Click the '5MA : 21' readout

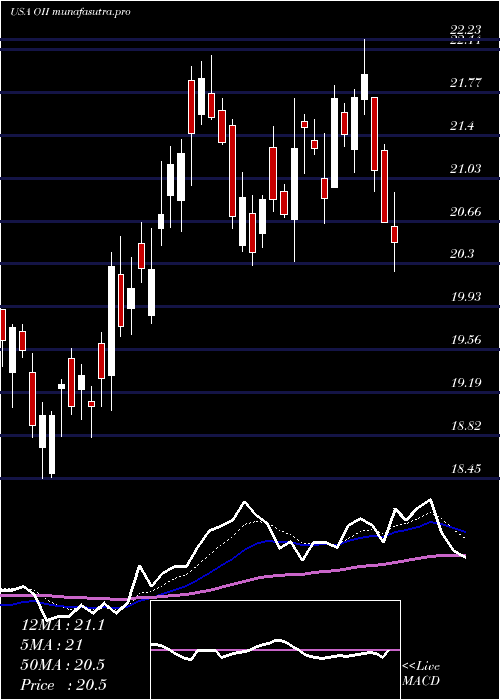coord(53,645)
